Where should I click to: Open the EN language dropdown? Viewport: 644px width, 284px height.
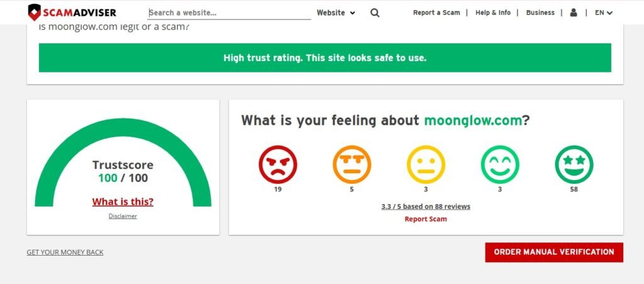604,13
